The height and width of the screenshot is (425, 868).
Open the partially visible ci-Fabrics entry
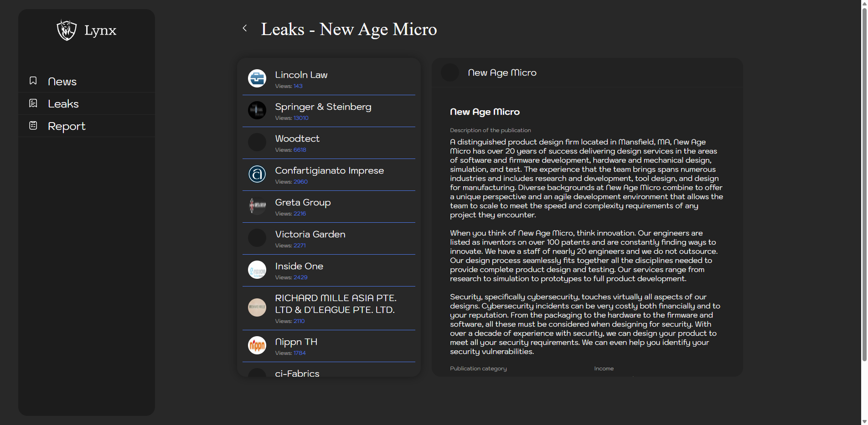297,373
